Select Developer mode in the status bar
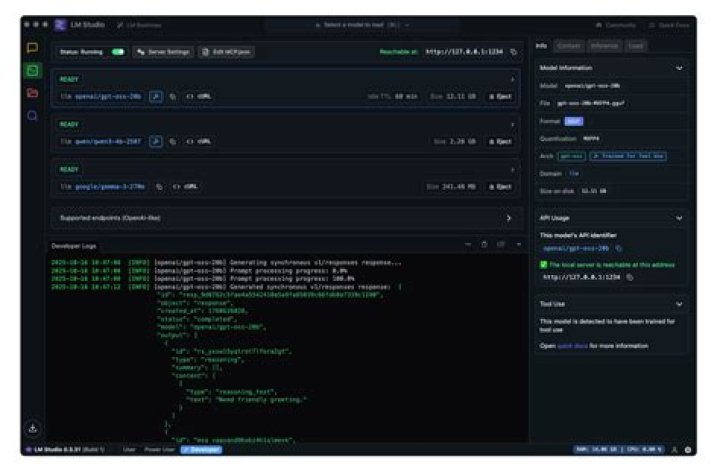720x474 pixels. tap(202, 450)
